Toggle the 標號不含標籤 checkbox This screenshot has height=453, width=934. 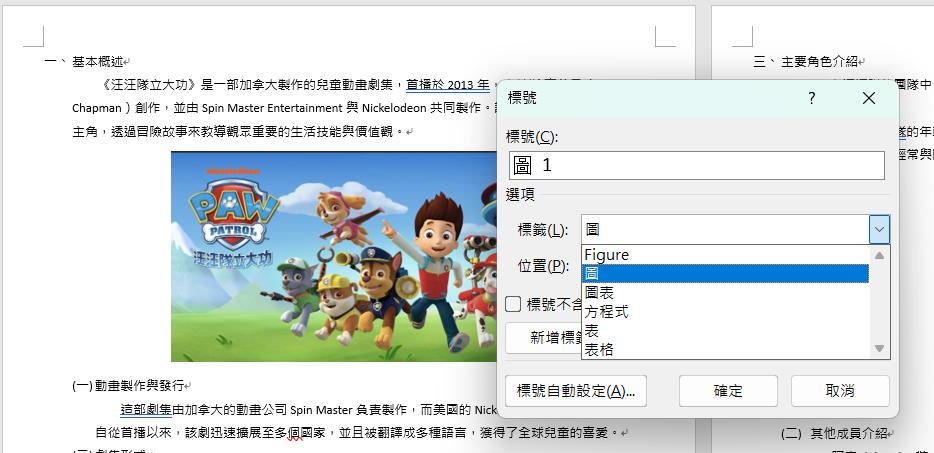513,304
